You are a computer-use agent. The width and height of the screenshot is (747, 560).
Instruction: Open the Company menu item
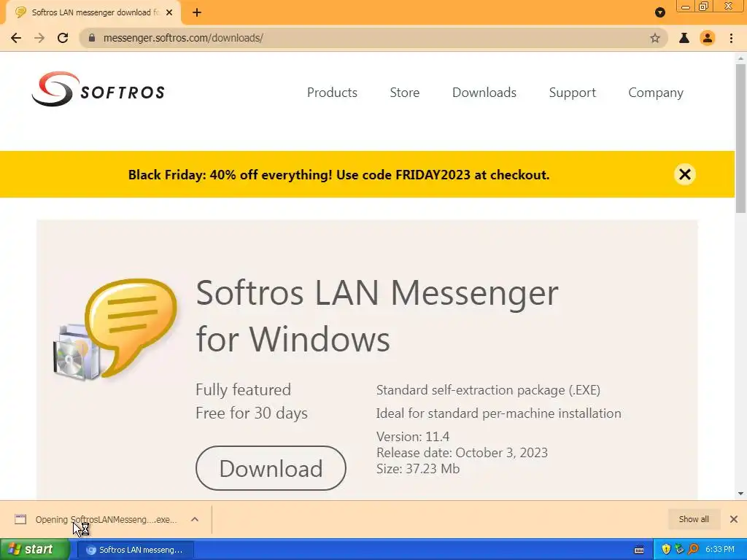point(656,93)
